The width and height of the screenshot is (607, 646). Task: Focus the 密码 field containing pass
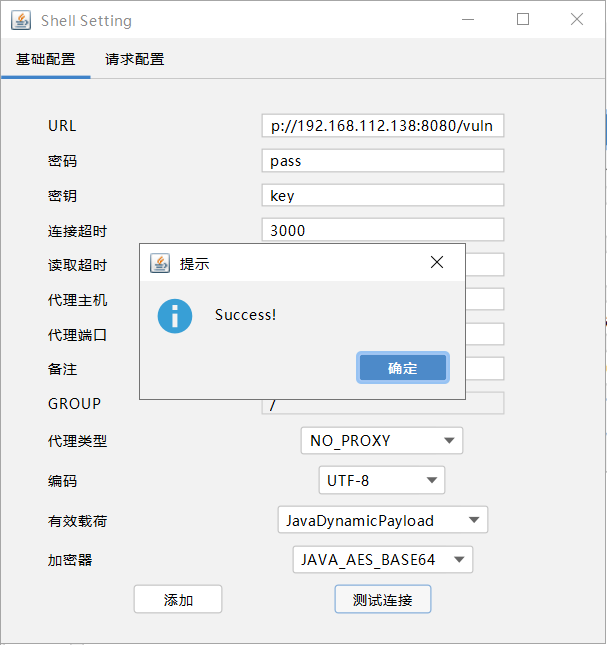382,161
